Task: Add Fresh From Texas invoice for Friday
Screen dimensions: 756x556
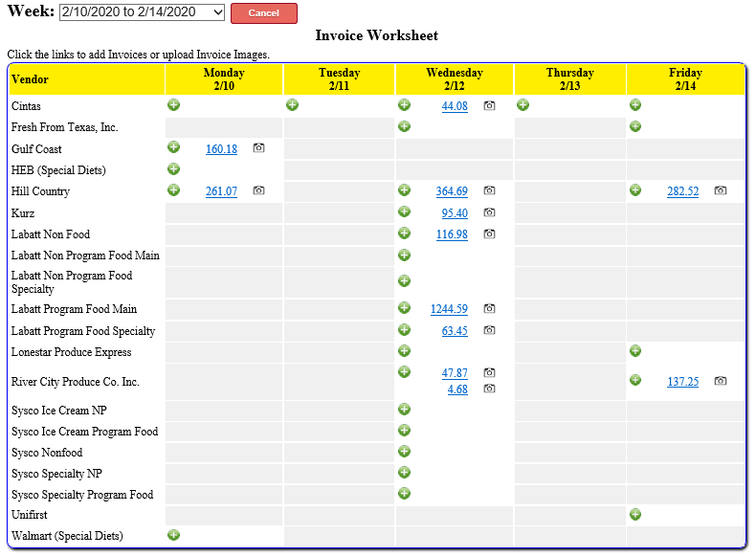Action: [635, 126]
